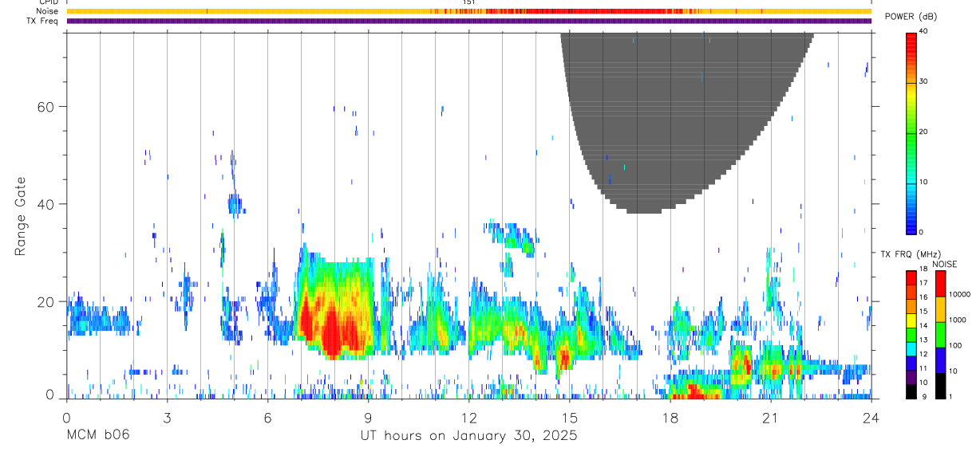Click the "TX FRQ (MHz)" legend title
980x452 pixels.
(x=910, y=254)
